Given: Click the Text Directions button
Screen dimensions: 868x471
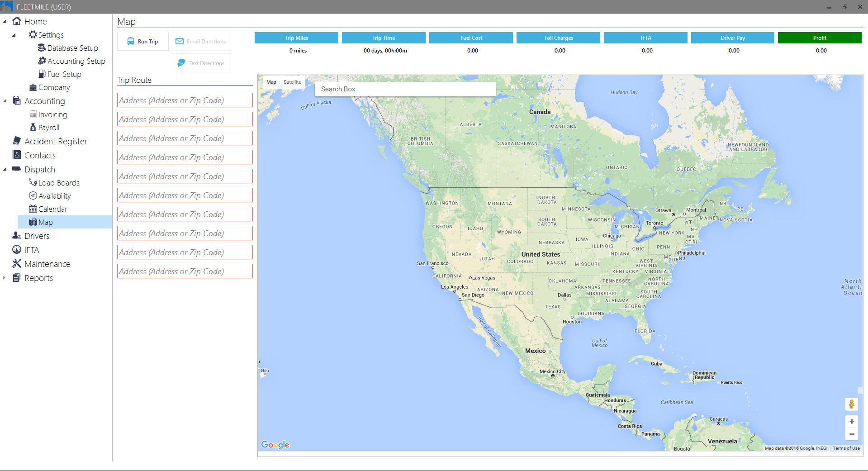Looking at the screenshot, I should coord(201,63).
